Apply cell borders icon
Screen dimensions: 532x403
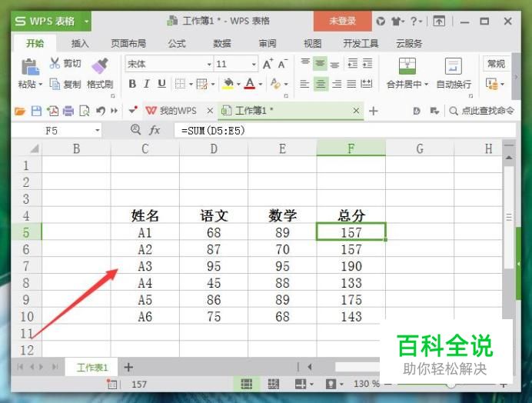coord(180,84)
